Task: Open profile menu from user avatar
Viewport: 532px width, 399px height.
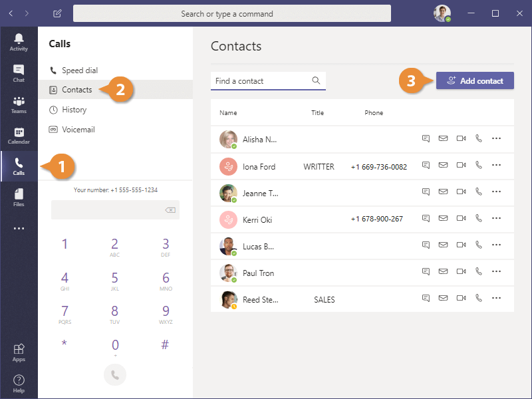Action: coord(442,13)
